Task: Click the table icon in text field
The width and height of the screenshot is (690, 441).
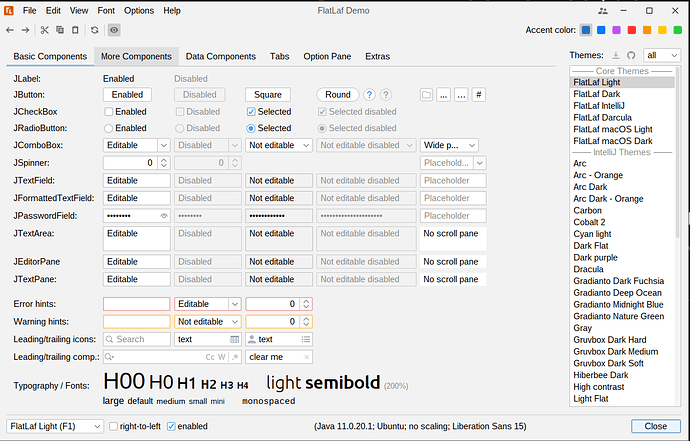Action: pos(235,339)
